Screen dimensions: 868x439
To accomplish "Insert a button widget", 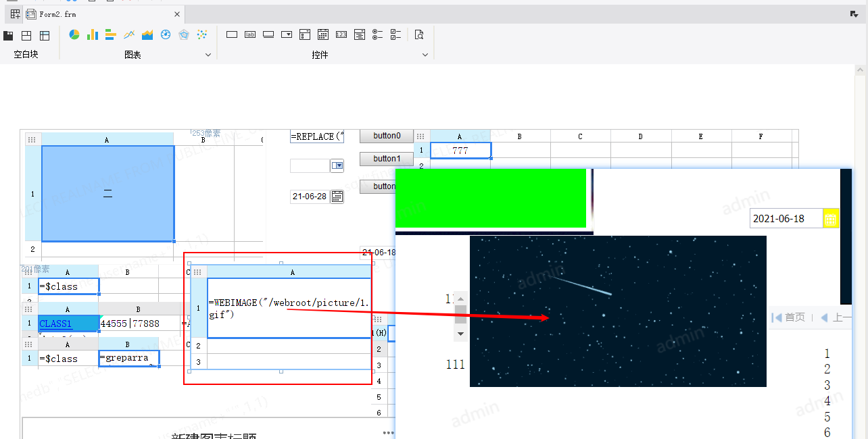I will pyautogui.click(x=268, y=34).
